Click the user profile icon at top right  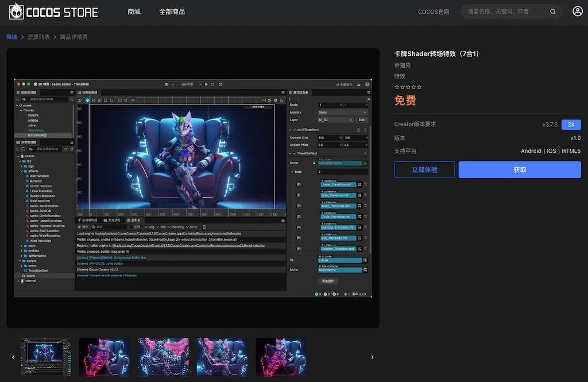[578, 11]
